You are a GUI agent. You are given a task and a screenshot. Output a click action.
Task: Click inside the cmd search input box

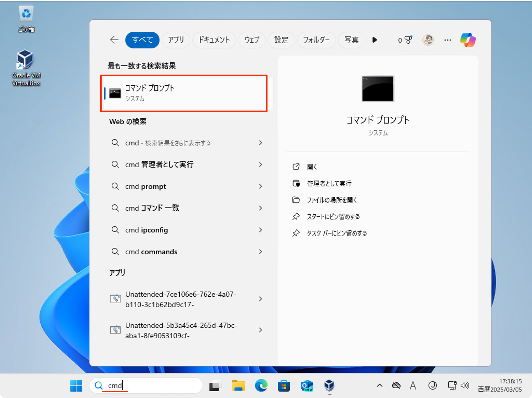click(x=145, y=386)
